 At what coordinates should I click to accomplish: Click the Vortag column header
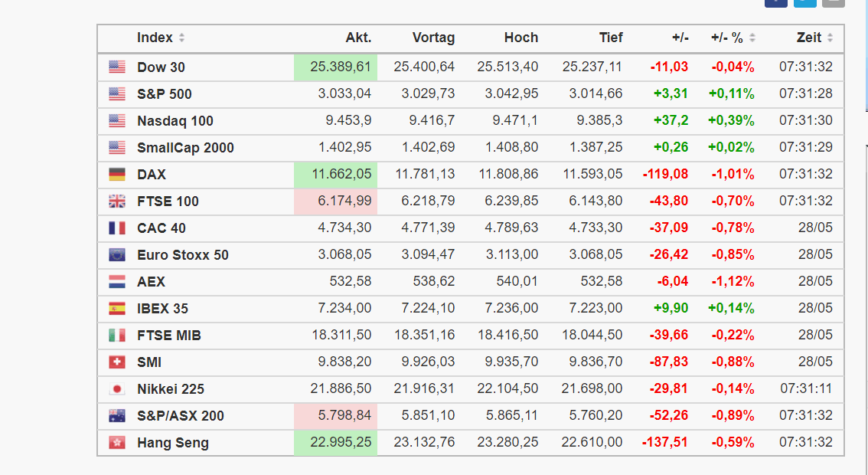pyautogui.click(x=433, y=38)
